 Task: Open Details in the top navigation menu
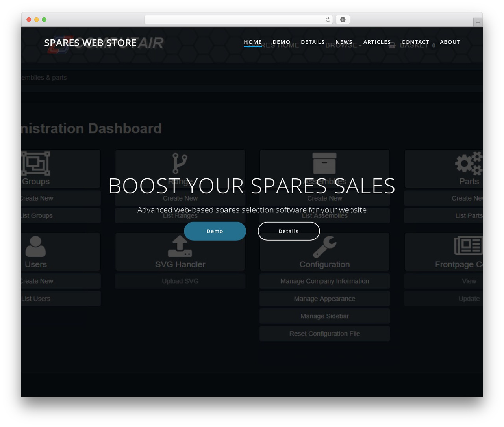coord(313,42)
